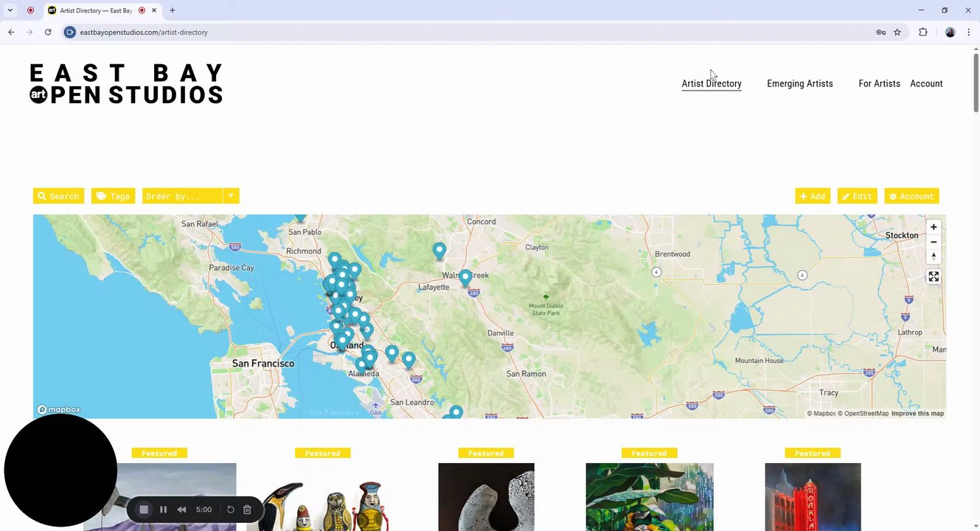Click the recording timer 5:00
Image resolution: width=980 pixels, height=531 pixels.
(204, 510)
